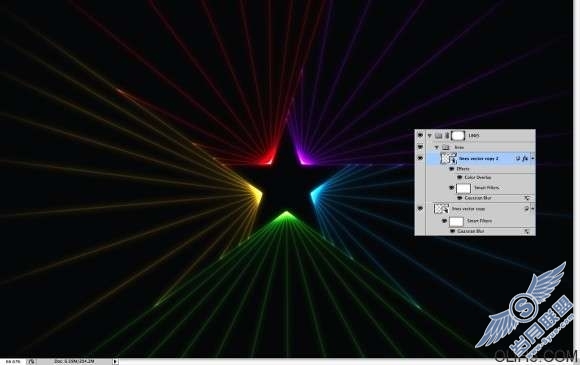Hide the 'lines vector copy' layer
The image size is (580, 365).
coord(420,209)
